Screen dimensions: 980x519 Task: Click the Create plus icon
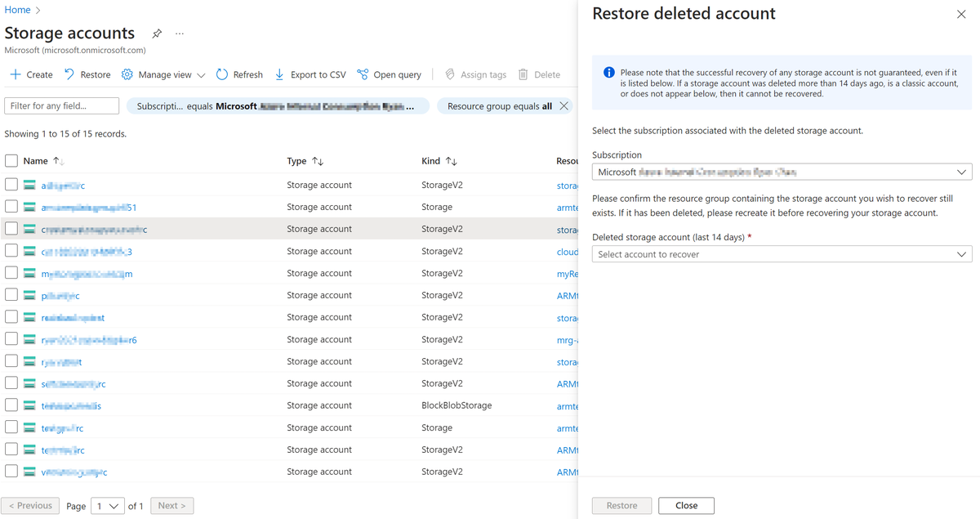click(x=16, y=74)
